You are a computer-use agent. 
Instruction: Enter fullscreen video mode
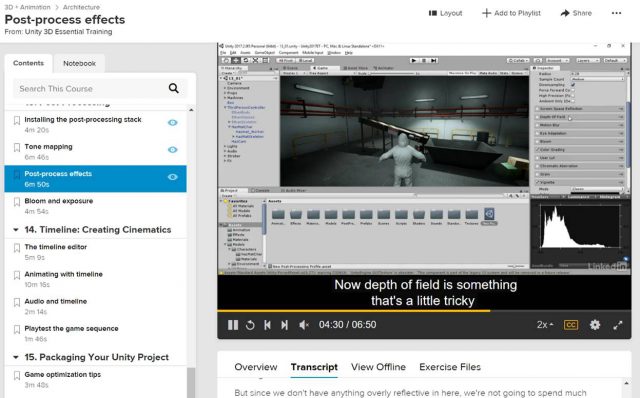click(618, 325)
